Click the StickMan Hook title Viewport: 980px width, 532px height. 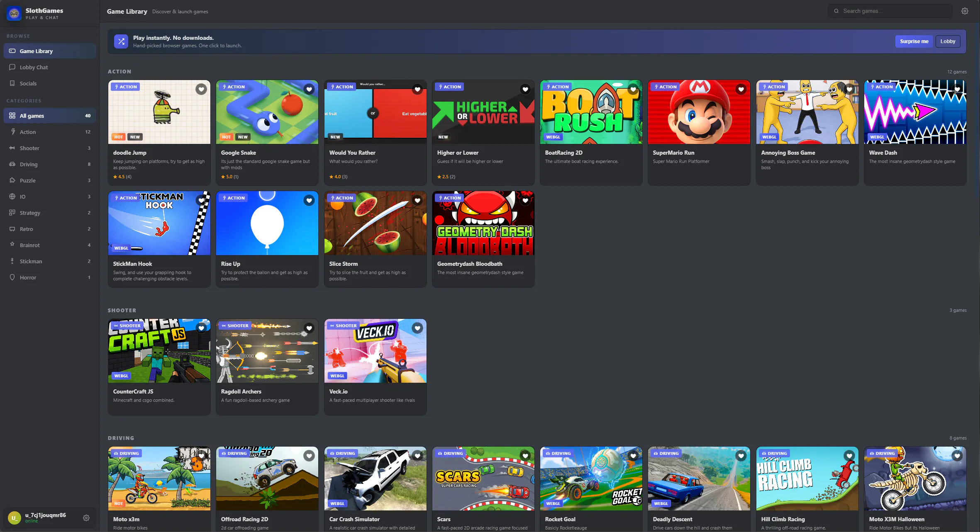132,264
